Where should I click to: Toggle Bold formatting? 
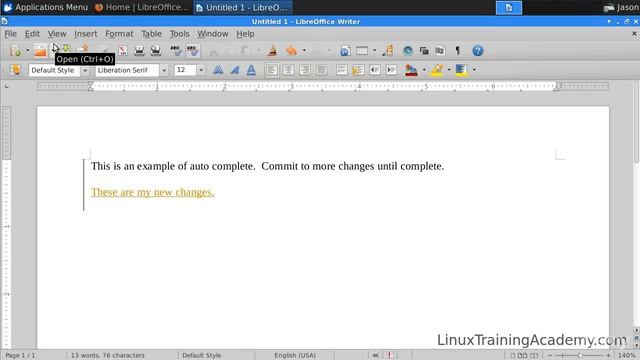pos(218,70)
